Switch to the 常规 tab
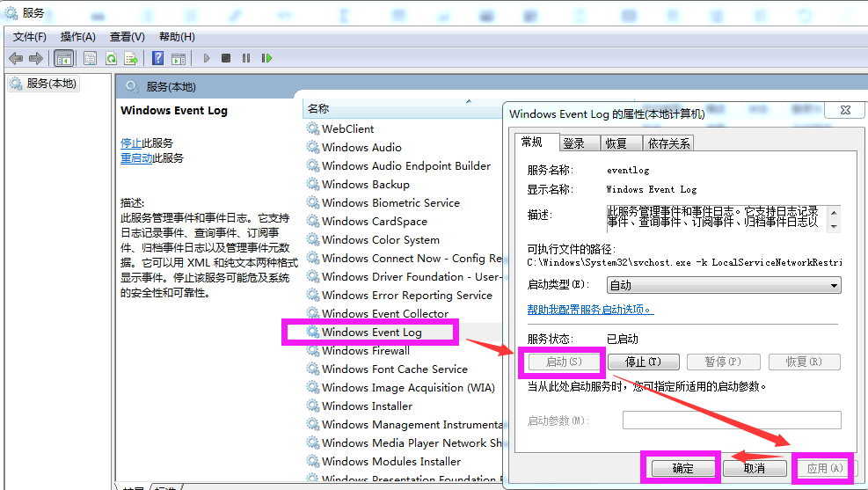868x490 pixels. click(x=536, y=143)
